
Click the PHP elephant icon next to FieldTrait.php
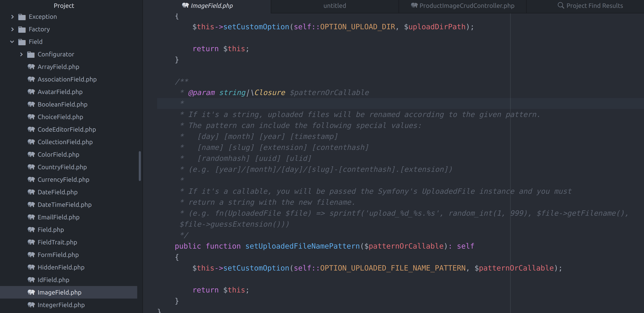click(31, 242)
